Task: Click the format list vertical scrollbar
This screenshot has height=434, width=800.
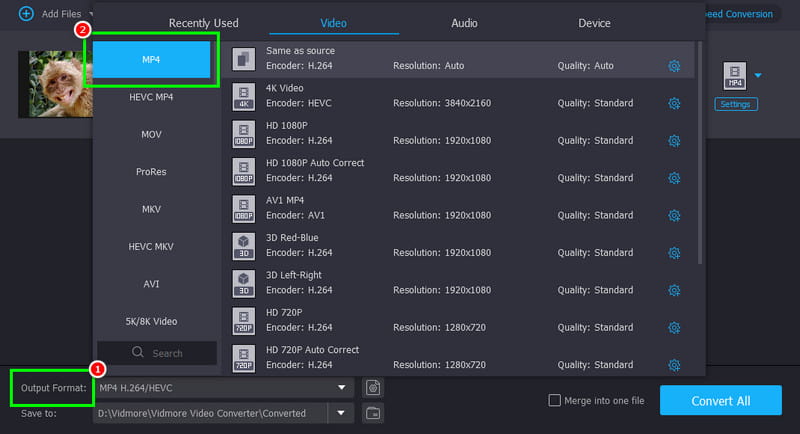Action: 699,153
